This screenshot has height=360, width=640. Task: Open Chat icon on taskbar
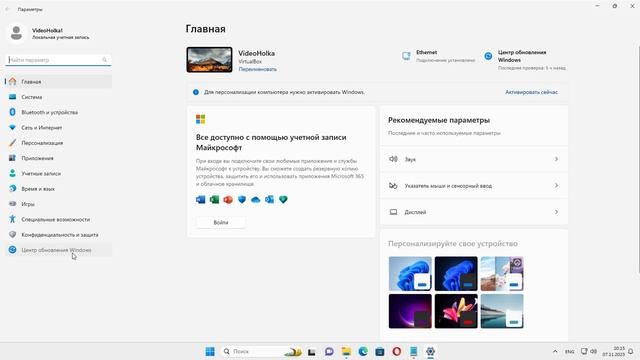coord(329,351)
